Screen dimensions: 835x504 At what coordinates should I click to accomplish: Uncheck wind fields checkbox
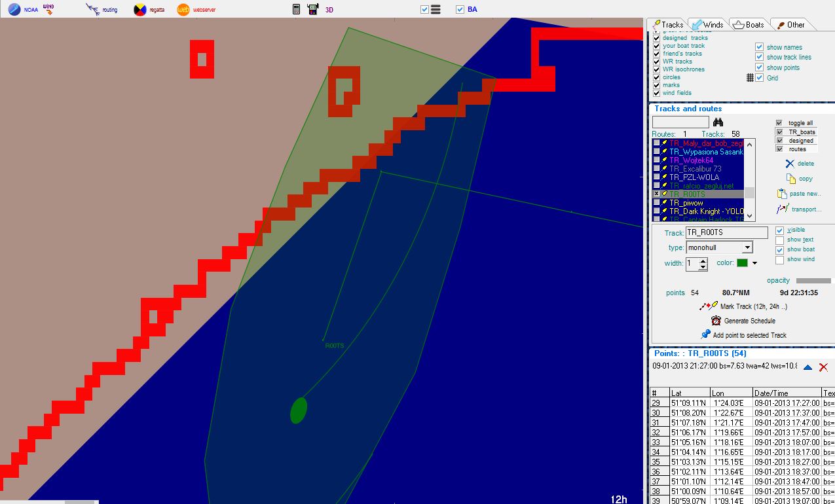tap(657, 93)
